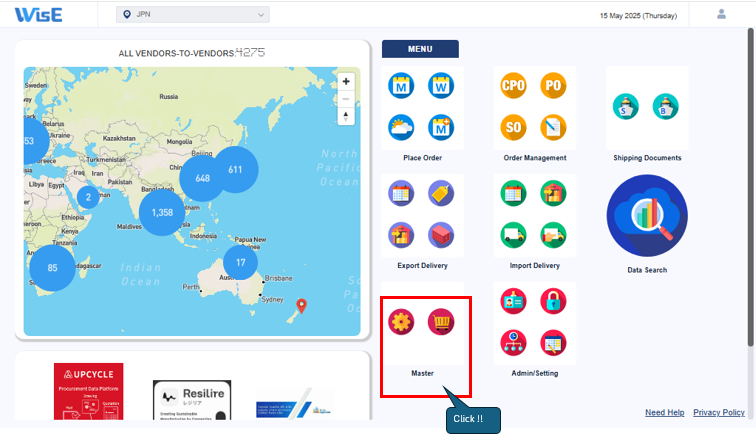Reset map bearing with compass button
The image size is (756, 439).
[x=346, y=116]
